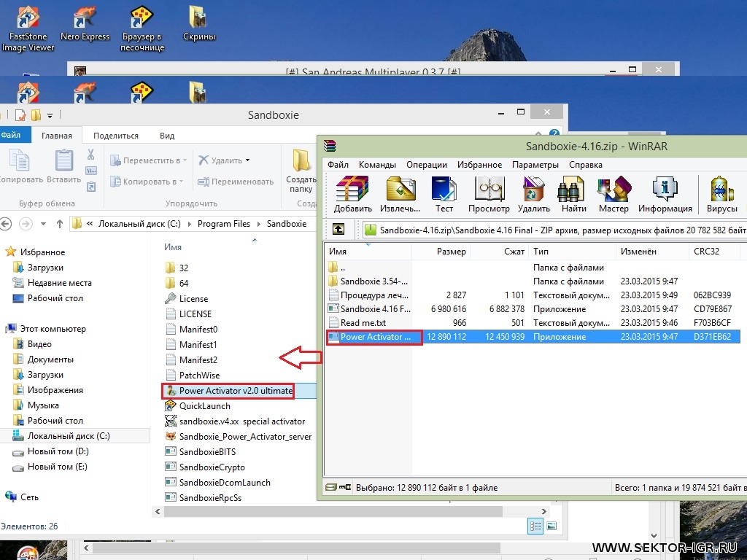Open the Избранное menu in WinRAR
747x560 pixels.
tap(479, 165)
